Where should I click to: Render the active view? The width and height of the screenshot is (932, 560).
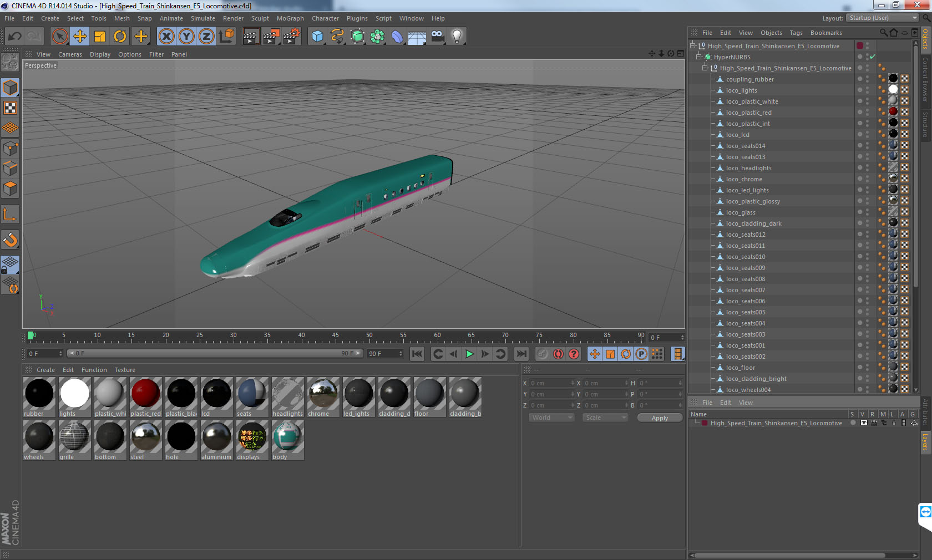click(x=251, y=37)
